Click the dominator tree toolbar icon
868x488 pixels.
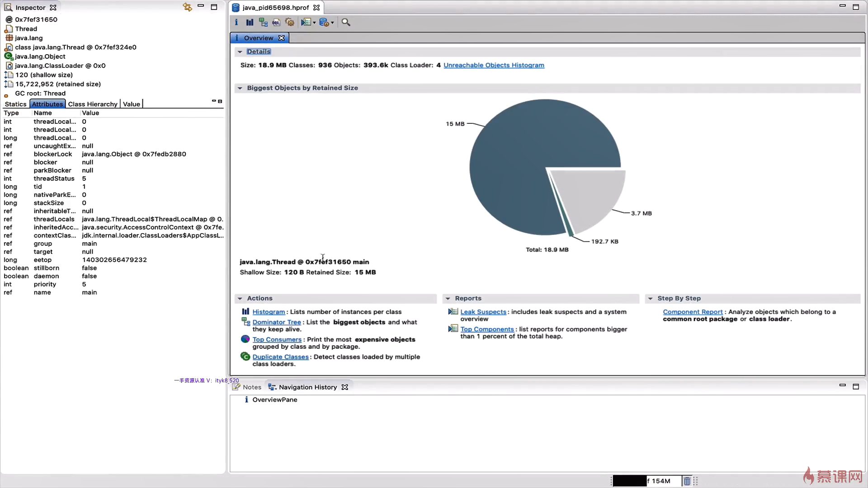(x=263, y=22)
